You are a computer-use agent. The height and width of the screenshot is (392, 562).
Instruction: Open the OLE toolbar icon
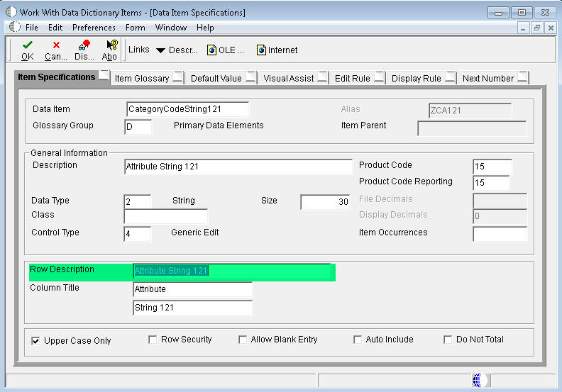pos(212,50)
